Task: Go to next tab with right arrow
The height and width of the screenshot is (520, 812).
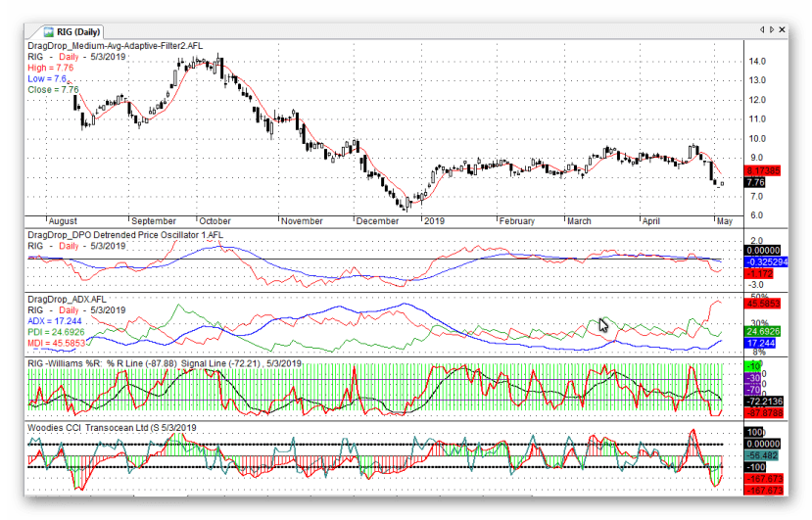Action: coord(772,29)
